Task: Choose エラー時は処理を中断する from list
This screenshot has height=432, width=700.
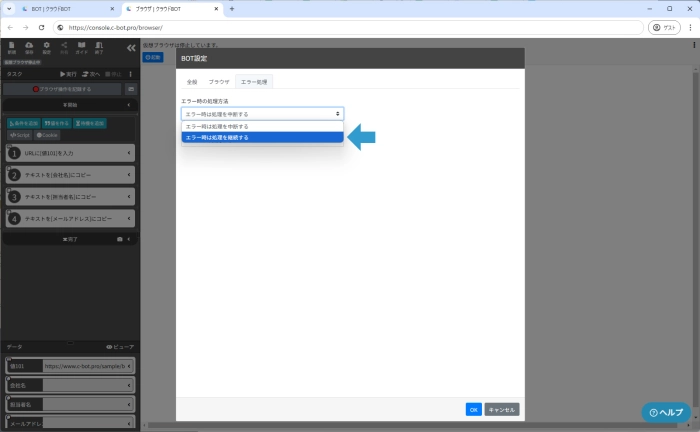Action: coord(262,127)
